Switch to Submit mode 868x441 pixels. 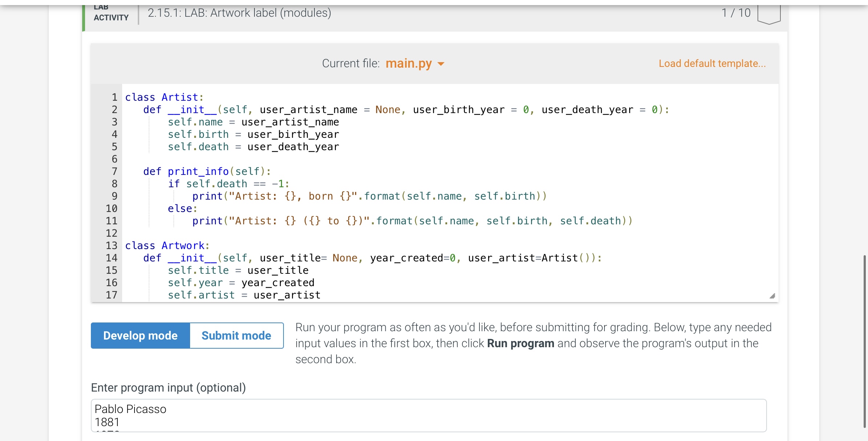pyautogui.click(x=236, y=335)
